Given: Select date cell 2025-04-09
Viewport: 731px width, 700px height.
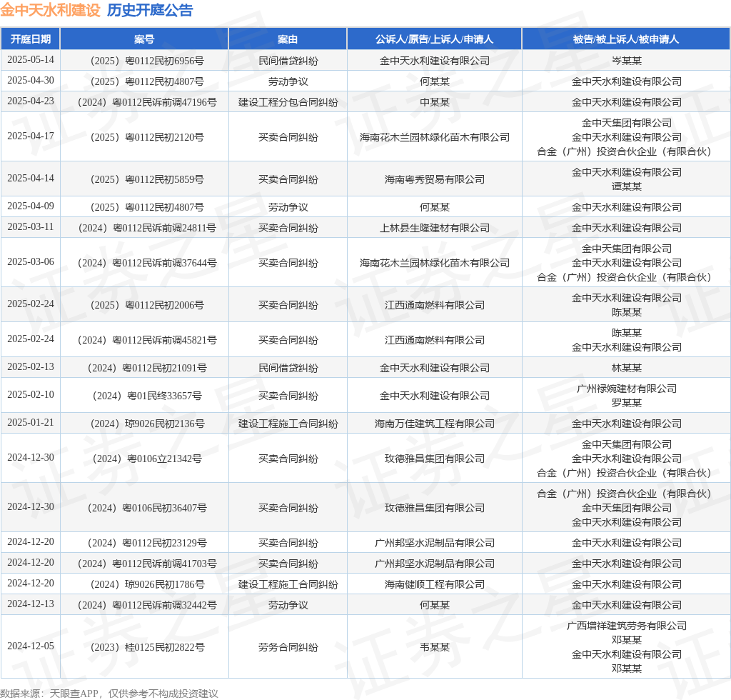Looking at the screenshot, I should (x=30, y=206).
